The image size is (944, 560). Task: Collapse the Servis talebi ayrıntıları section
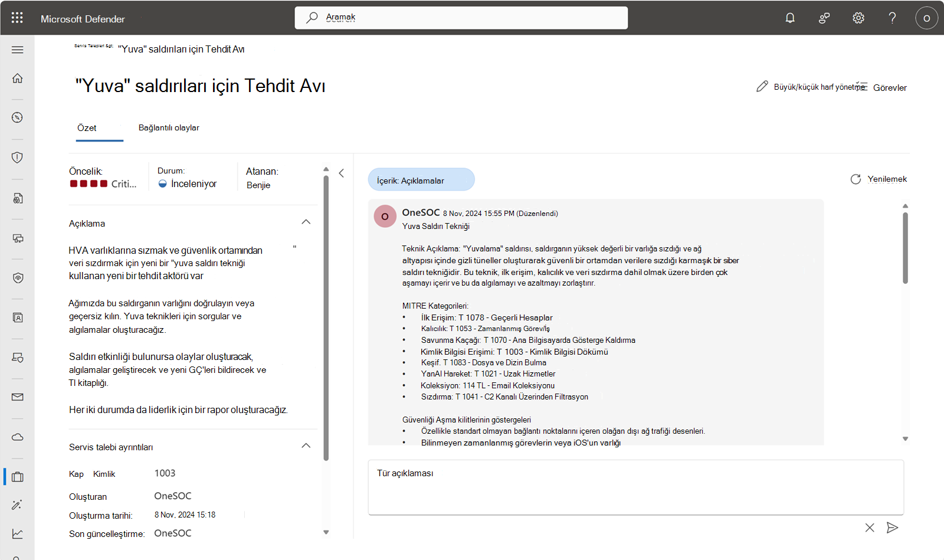pos(306,446)
